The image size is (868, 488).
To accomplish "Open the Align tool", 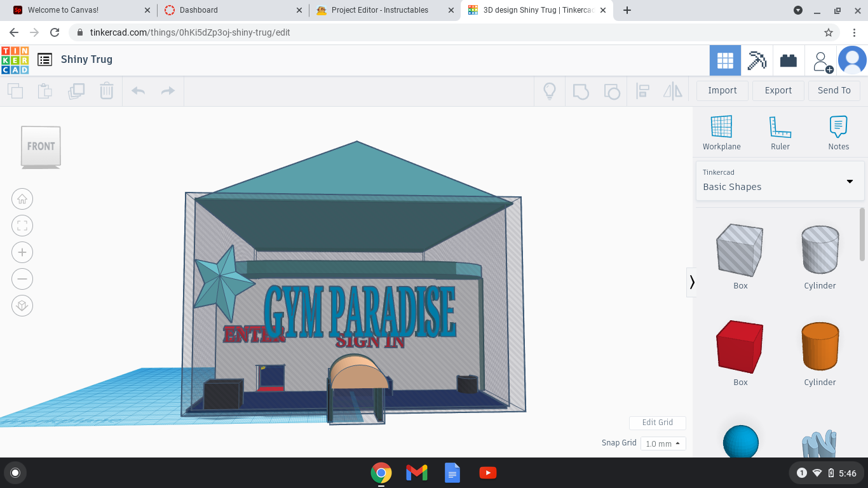I will [642, 91].
